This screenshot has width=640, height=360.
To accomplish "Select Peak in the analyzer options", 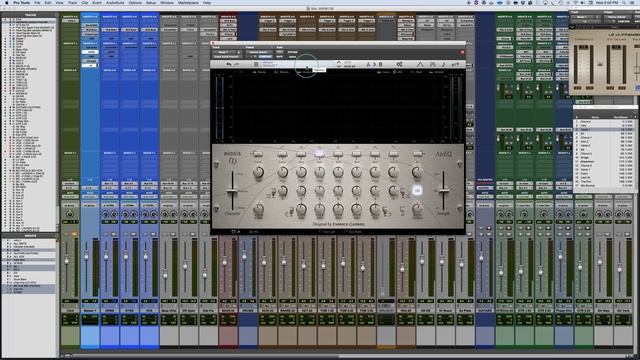I will pyautogui.click(x=416, y=72).
